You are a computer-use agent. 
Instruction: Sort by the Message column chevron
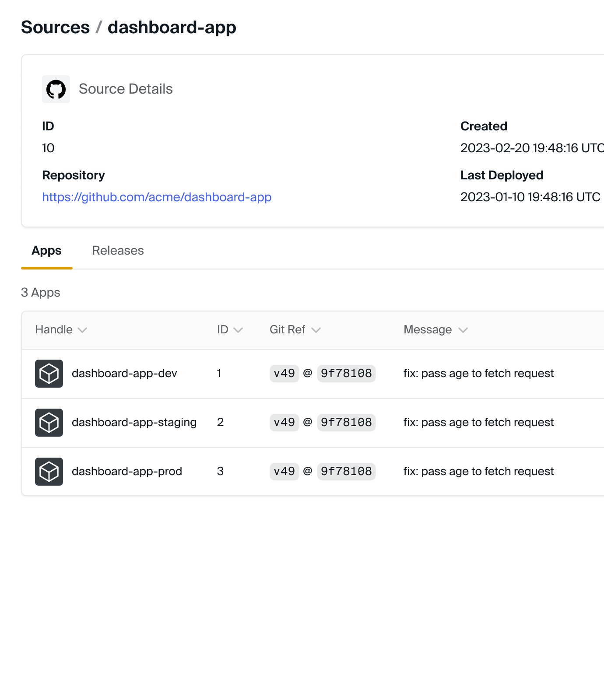click(x=463, y=330)
